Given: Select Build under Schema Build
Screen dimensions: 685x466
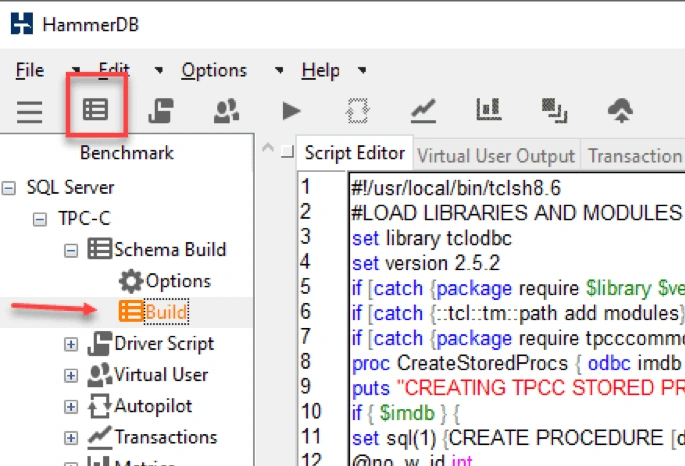Looking at the screenshot, I should click(x=166, y=312).
